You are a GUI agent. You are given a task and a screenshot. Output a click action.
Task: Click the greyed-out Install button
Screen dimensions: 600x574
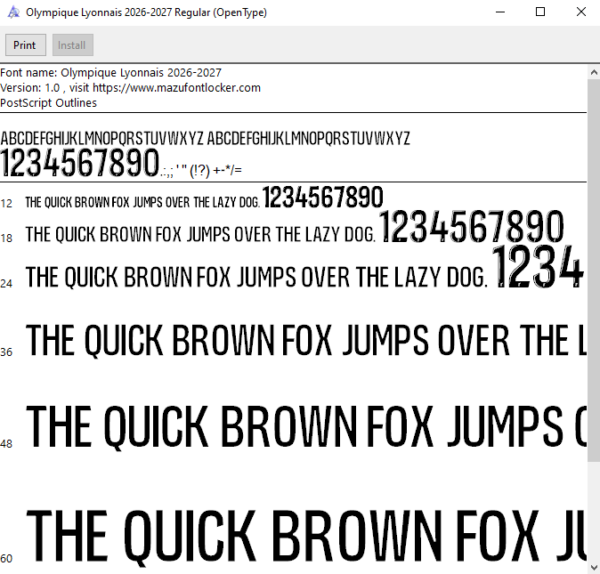tap(73, 45)
